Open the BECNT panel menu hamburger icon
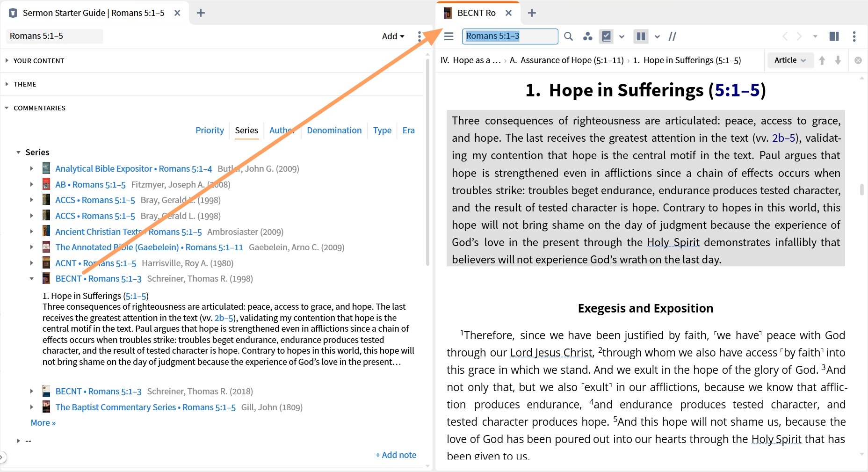The image size is (868, 472). 448,36
